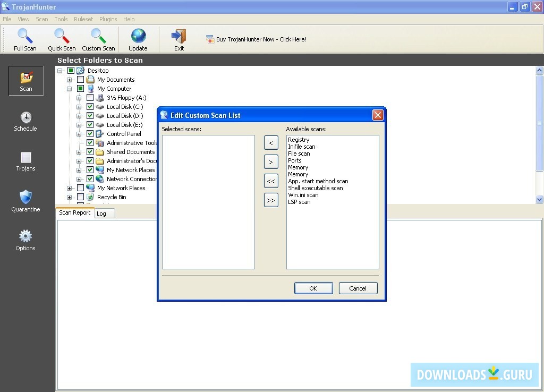Open the Quarantine shield section

[25, 201]
